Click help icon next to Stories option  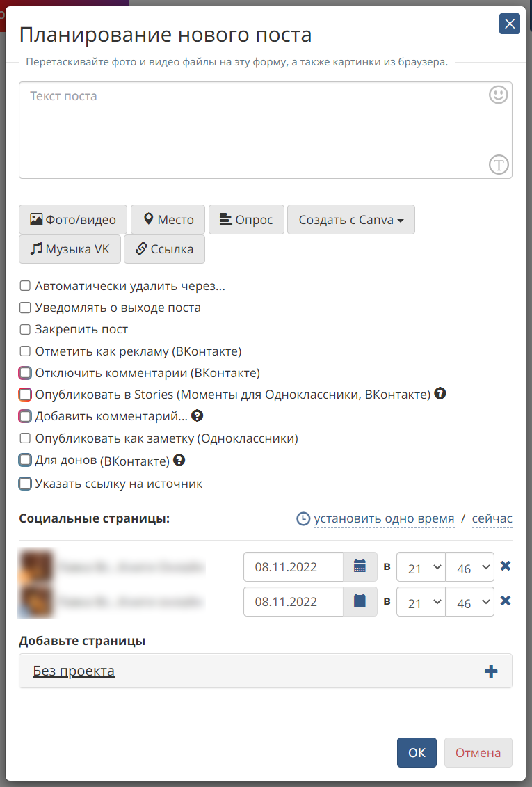[440, 394]
